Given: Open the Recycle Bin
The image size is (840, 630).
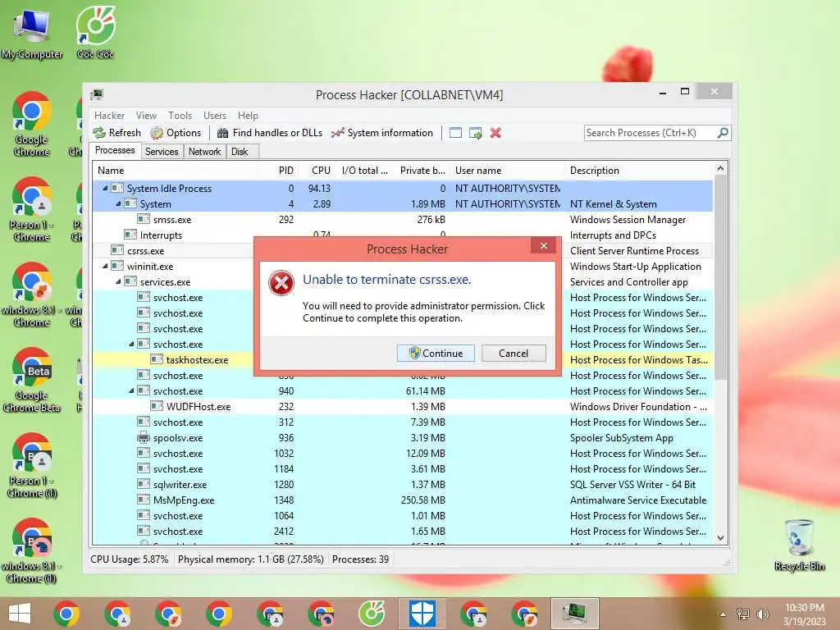Looking at the screenshot, I should (799, 545).
